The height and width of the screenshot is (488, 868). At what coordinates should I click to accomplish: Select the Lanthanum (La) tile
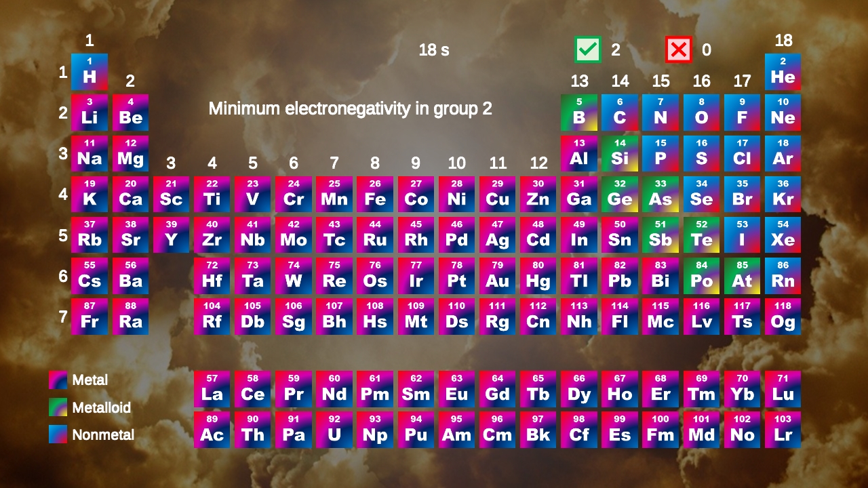pyautogui.click(x=212, y=389)
